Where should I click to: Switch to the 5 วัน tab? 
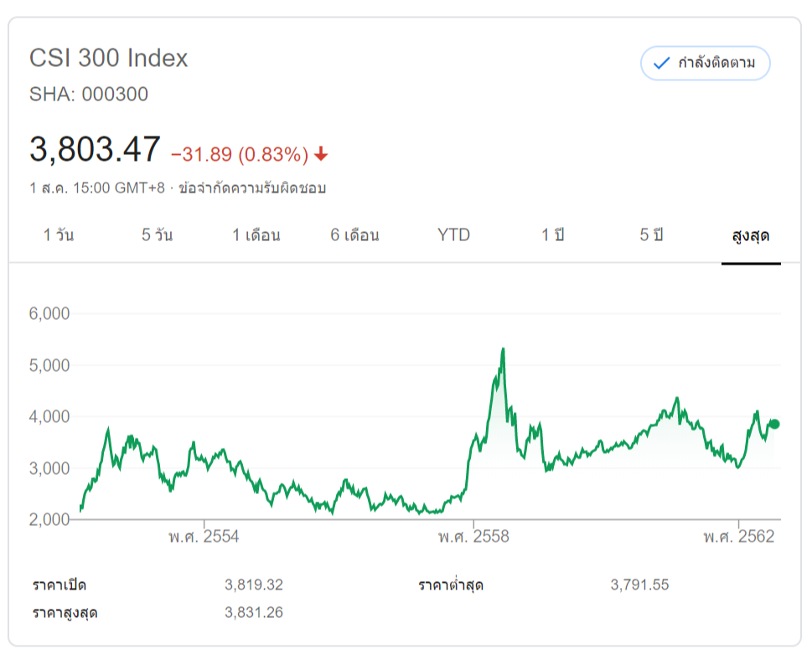click(x=158, y=235)
